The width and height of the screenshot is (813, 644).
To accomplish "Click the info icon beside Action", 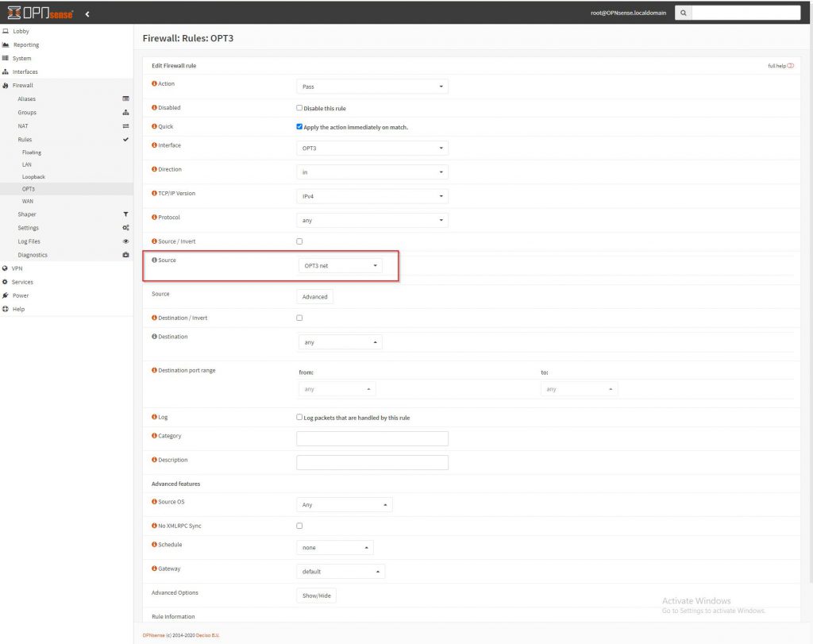I will [x=154, y=83].
